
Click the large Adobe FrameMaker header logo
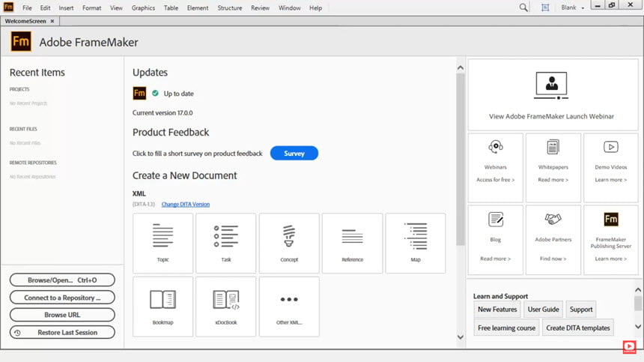coord(20,41)
